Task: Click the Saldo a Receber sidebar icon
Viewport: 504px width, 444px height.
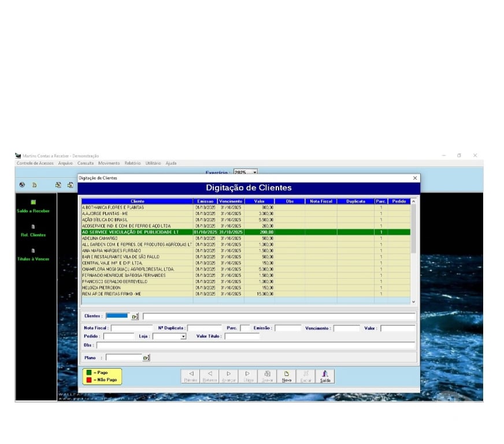Action: 33,202
